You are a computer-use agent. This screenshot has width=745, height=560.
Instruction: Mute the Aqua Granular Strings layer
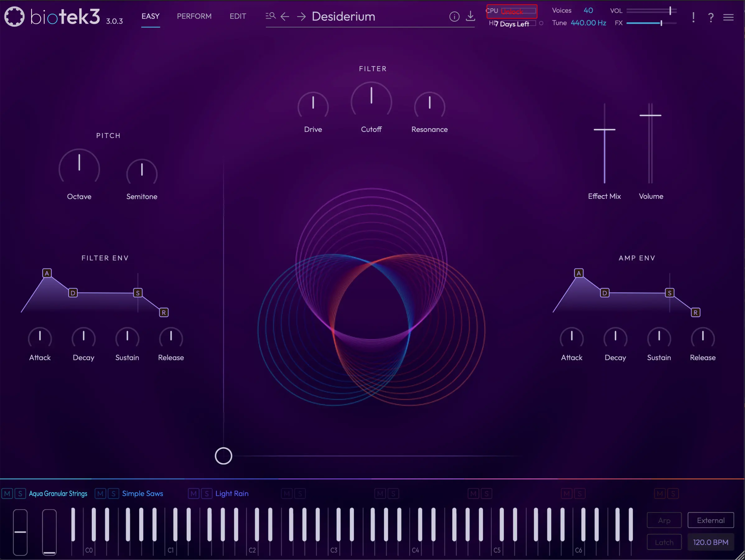click(7, 494)
